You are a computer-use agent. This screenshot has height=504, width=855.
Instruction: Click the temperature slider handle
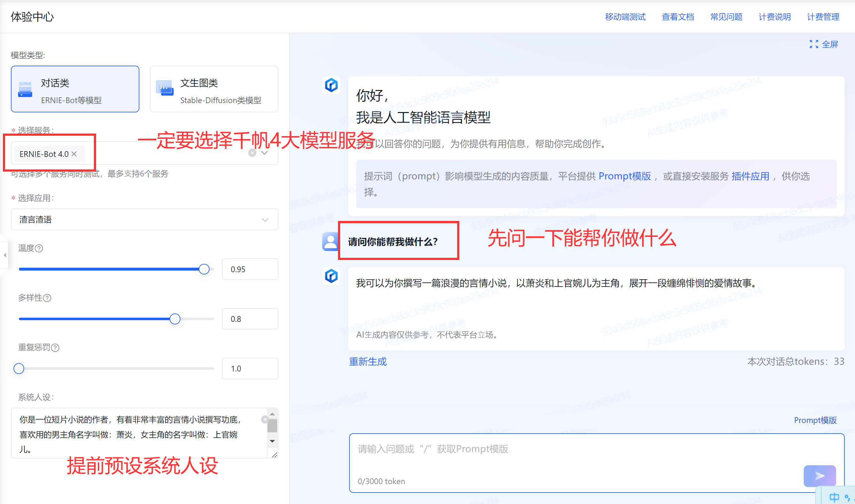(204, 269)
